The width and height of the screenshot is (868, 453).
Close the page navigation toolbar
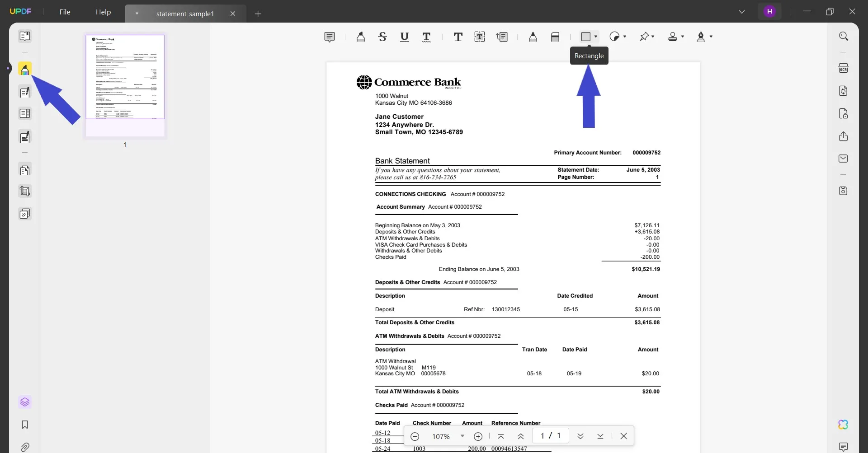(x=624, y=436)
